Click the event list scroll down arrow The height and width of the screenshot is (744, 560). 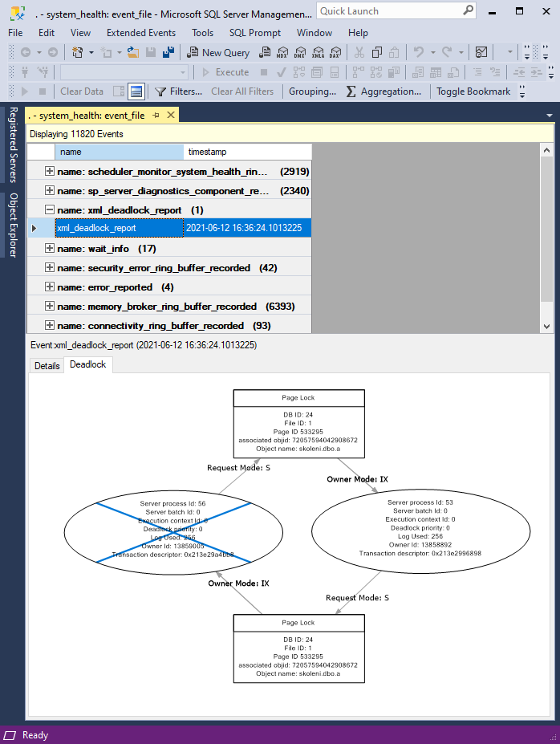546,327
